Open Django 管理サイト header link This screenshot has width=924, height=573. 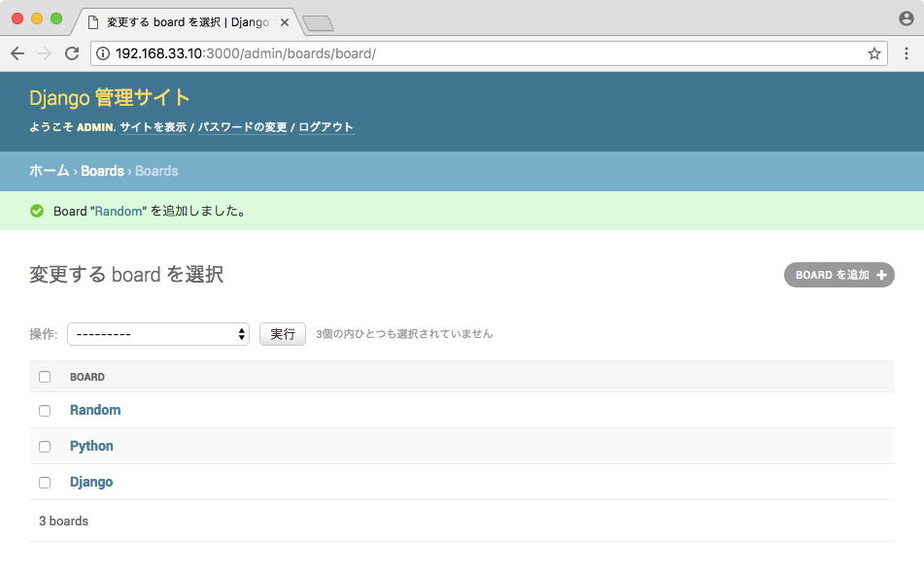pos(110,98)
